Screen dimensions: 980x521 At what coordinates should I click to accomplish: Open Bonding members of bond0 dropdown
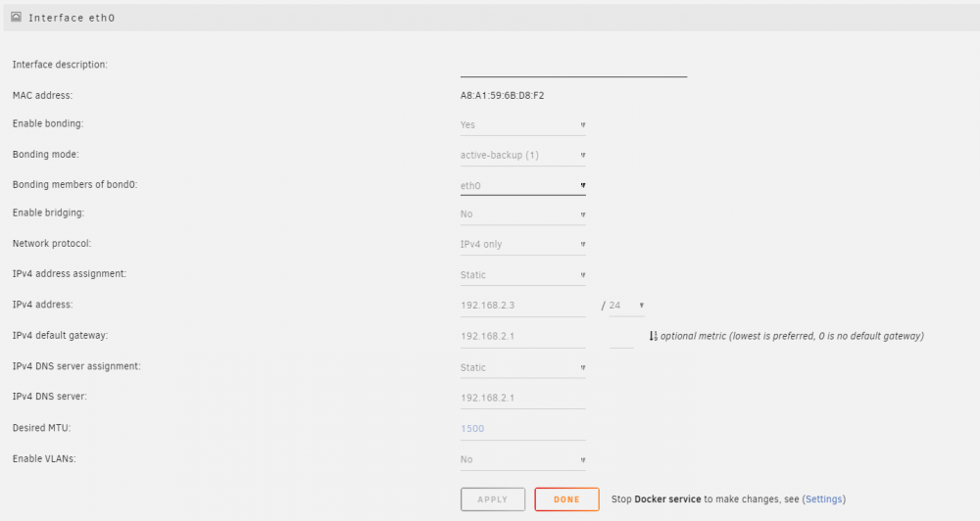pyautogui.click(x=523, y=185)
